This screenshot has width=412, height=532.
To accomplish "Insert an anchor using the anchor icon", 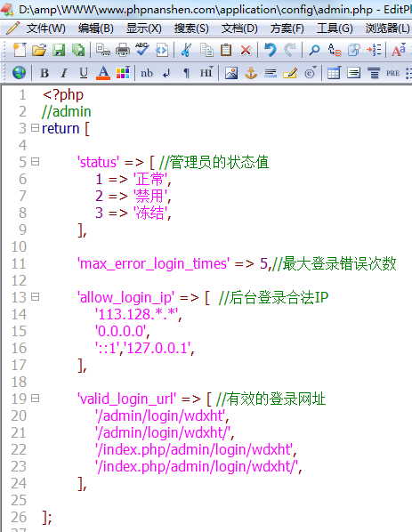I will point(251,73).
